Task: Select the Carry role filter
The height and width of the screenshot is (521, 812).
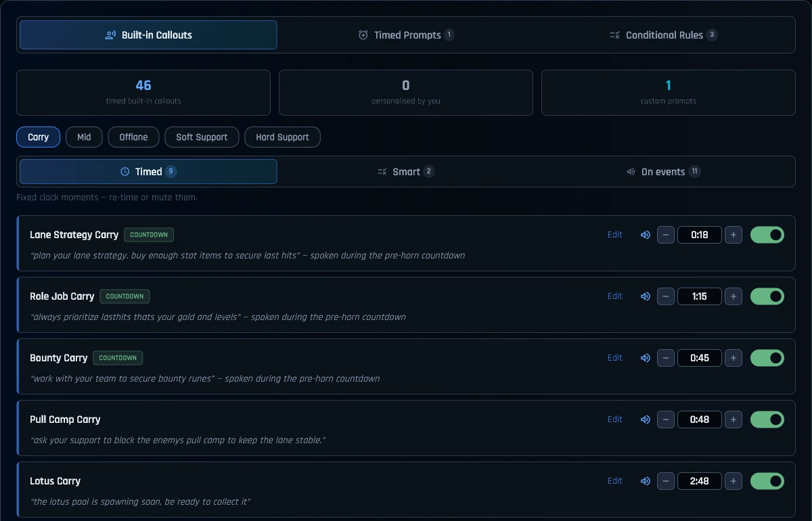Action: coord(39,137)
